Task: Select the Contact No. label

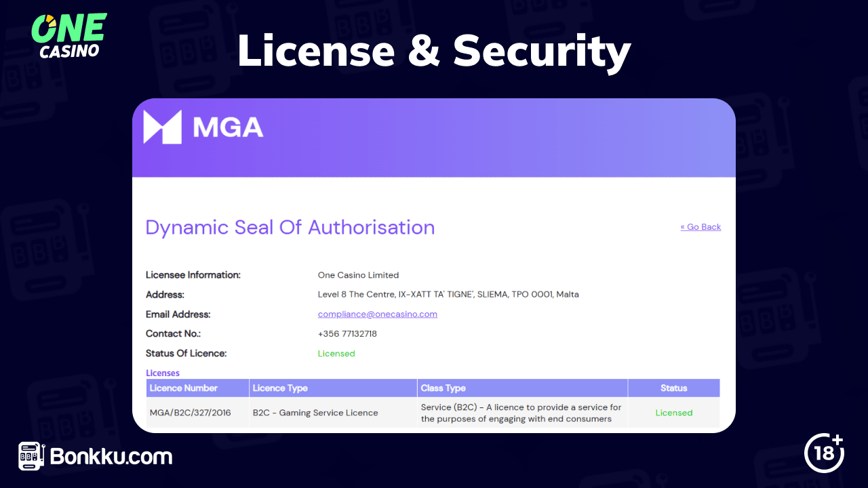Action: 174,334
